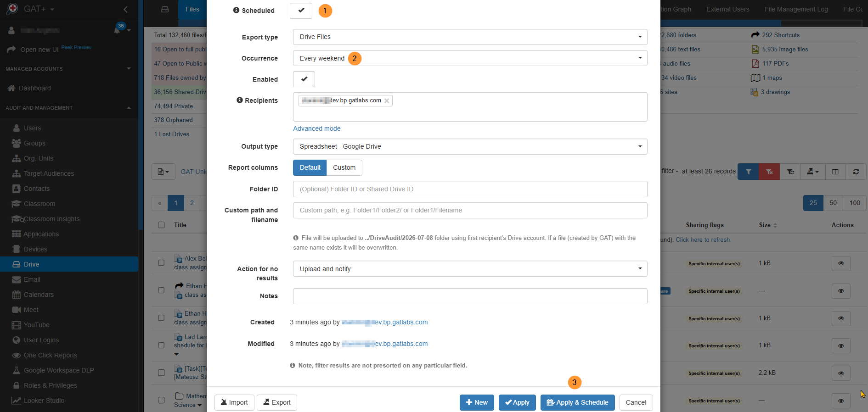Toggle the Scheduled checkbox

[x=301, y=10]
